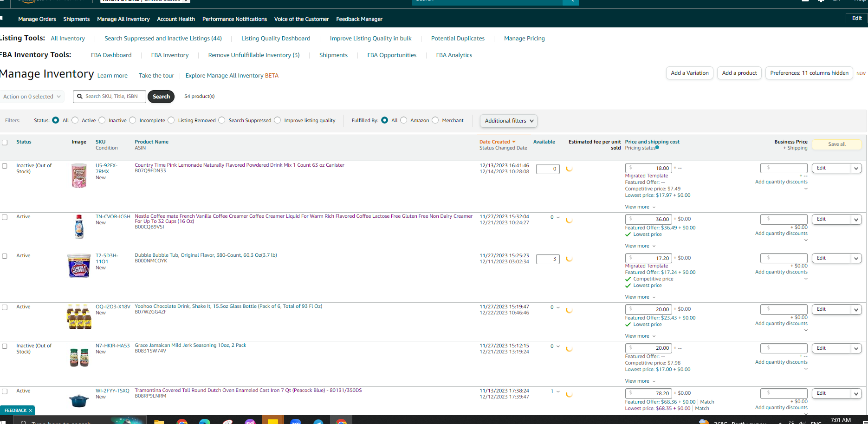868x424 pixels.
Task: Open Shipments in the top navigation bar
Action: [77, 19]
